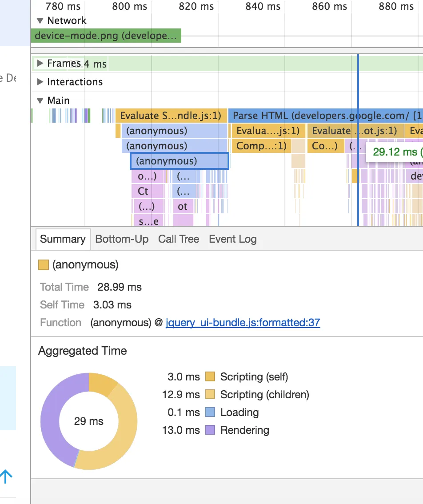Click the Scripting (children) legend swatch
Screen dimensions: 423x504
click(x=210, y=395)
